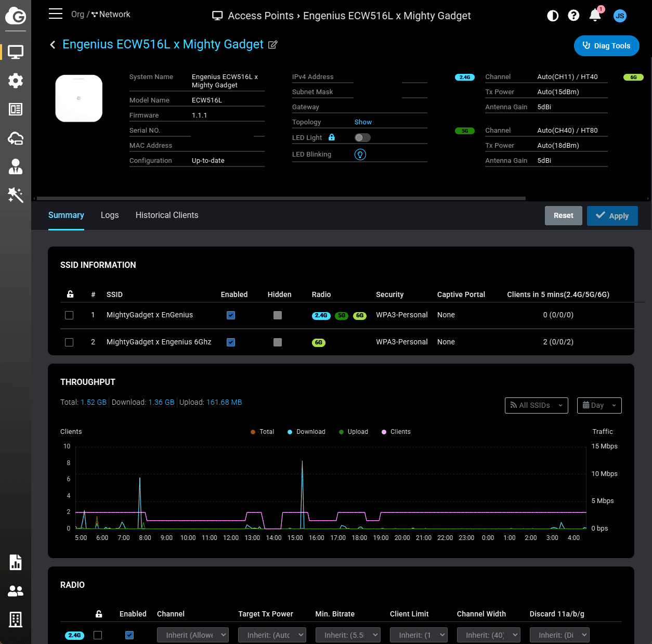Click the notification bell icon
Viewport: 652px width, 644px height.
[x=595, y=16]
